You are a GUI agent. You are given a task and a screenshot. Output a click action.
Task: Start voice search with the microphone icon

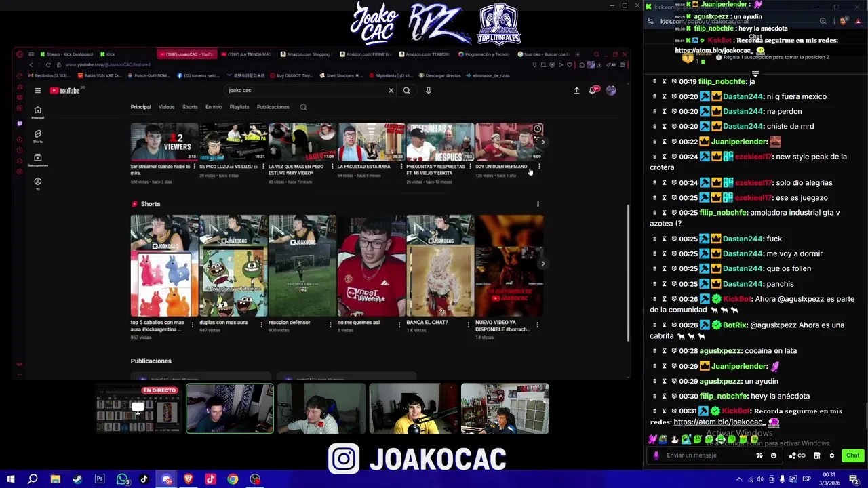428,90
